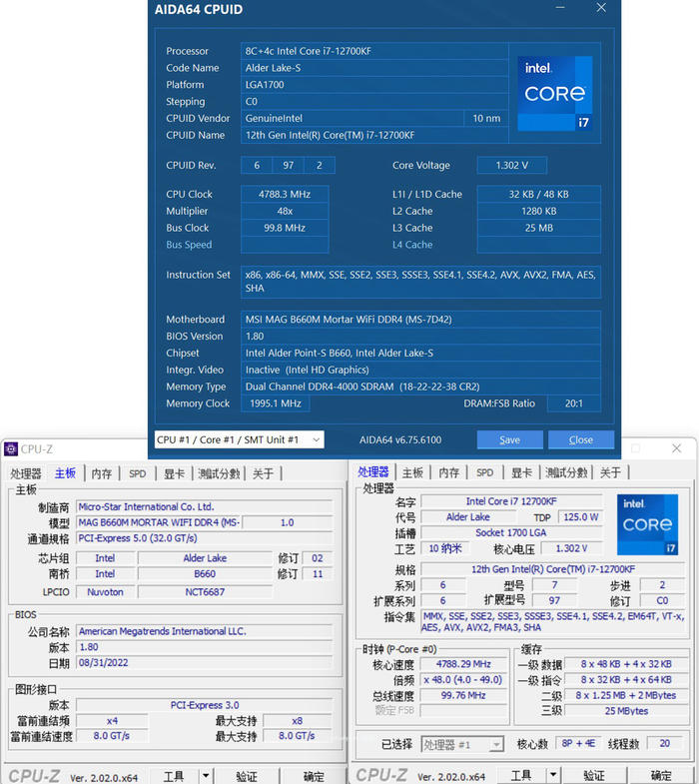Open 測試分數 tab in left CPU-Z

[219, 473]
